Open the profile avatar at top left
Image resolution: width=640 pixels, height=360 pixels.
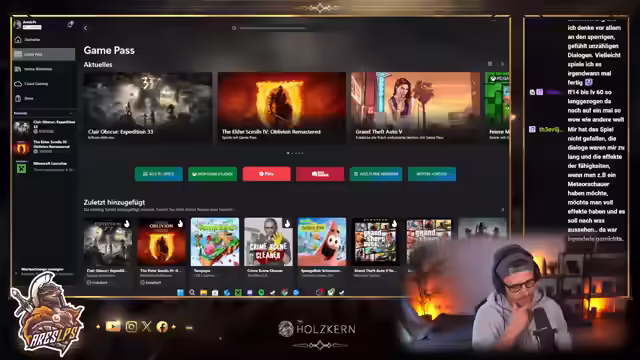point(17,24)
